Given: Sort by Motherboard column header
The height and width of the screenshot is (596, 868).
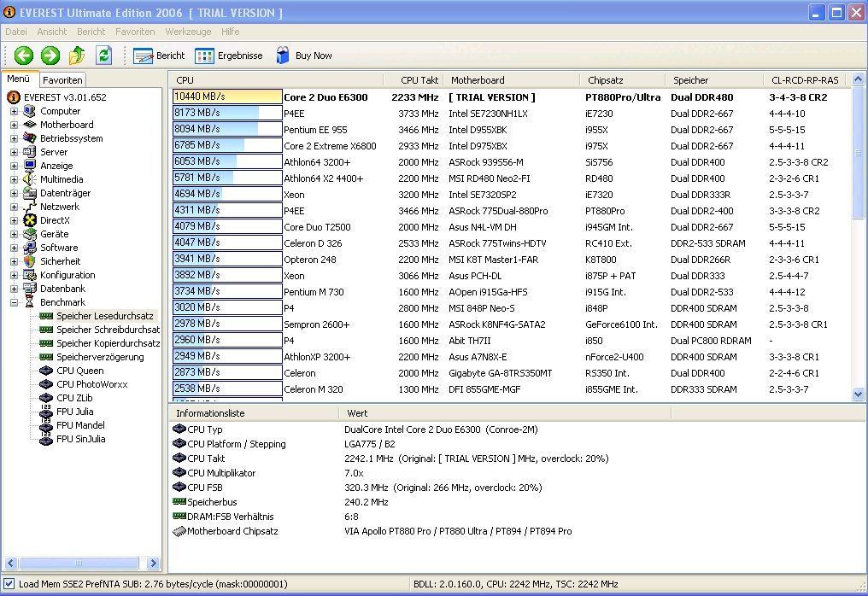Looking at the screenshot, I should tap(512, 80).
